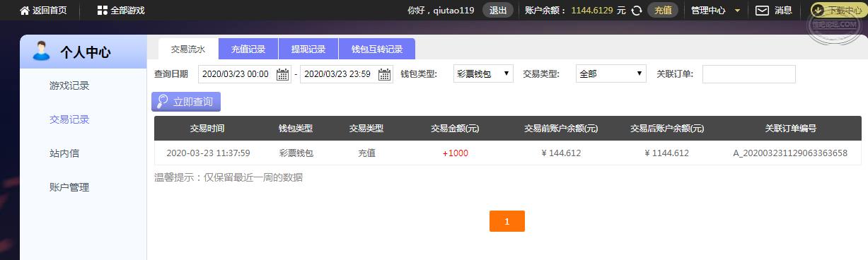Image resolution: width=868 pixels, height=260 pixels.
Task: Click the ¥ 1144.612 balance cell
Action: tap(667, 153)
